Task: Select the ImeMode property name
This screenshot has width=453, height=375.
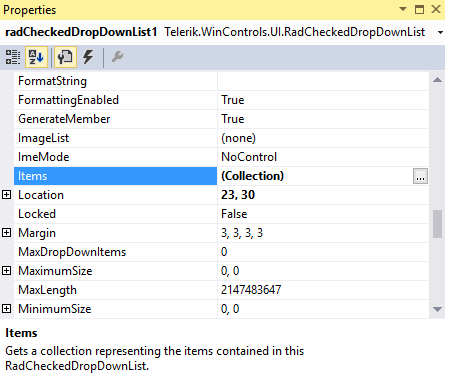Action: (x=44, y=157)
